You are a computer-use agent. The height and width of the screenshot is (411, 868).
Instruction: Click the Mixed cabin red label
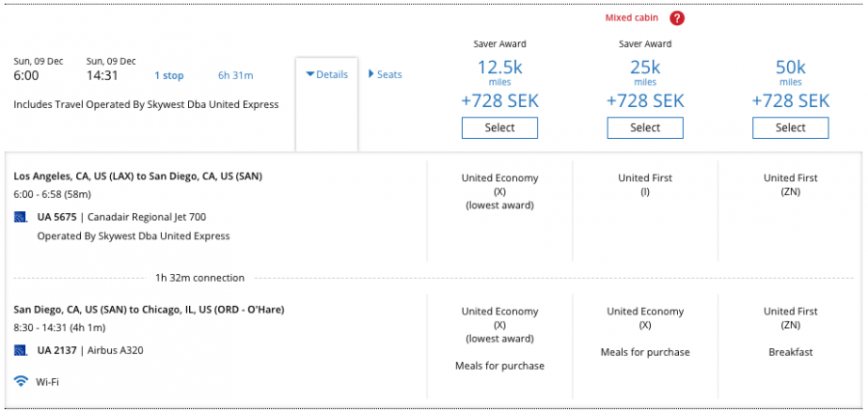632,17
